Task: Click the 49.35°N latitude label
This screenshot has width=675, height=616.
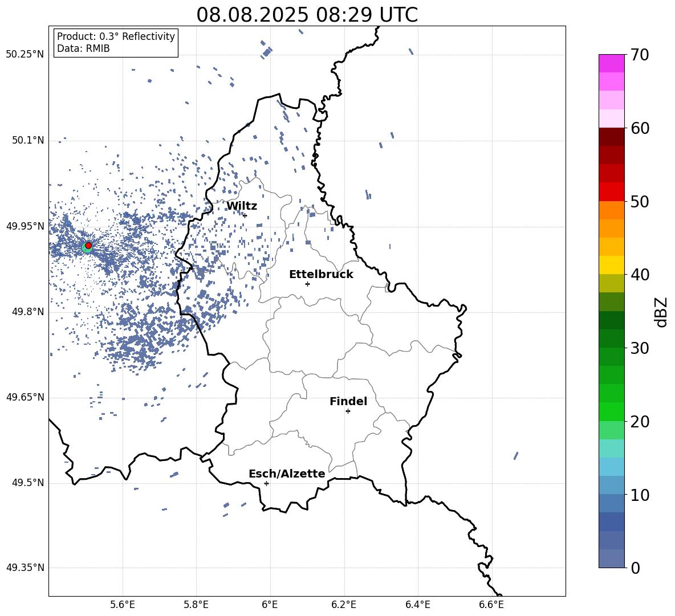Action: [25, 568]
